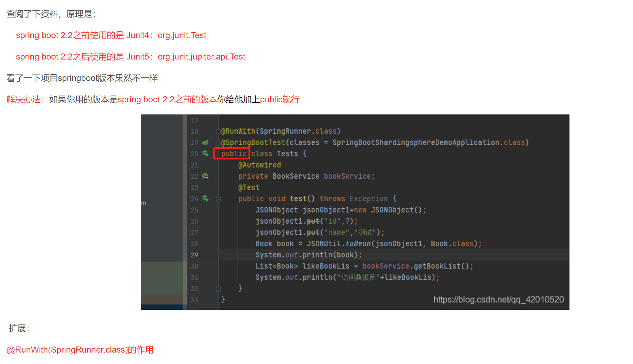Click the text 'org.junit.jupiter.api.Test'
633x364 pixels.
tap(202, 57)
